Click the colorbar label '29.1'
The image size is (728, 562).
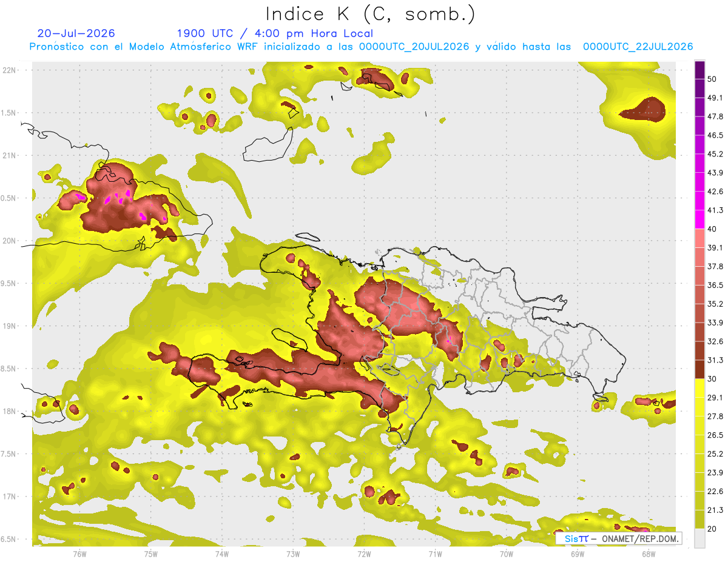tap(715, 398)
